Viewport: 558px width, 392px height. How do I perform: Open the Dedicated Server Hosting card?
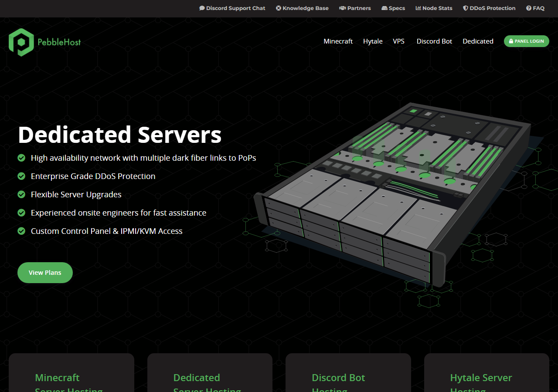(x=210, y=373)
